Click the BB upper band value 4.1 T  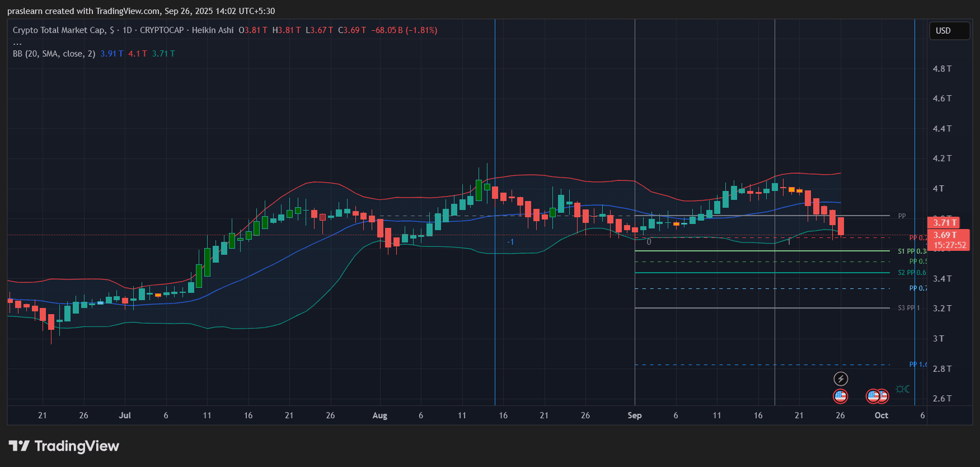click(137, 54)
